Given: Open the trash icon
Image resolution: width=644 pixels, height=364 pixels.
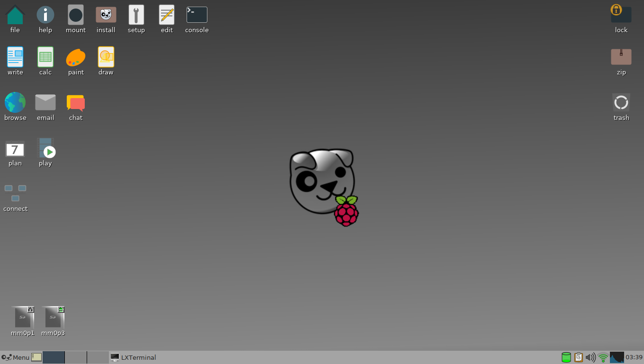Looking at the screenshot, I should 621,102.
